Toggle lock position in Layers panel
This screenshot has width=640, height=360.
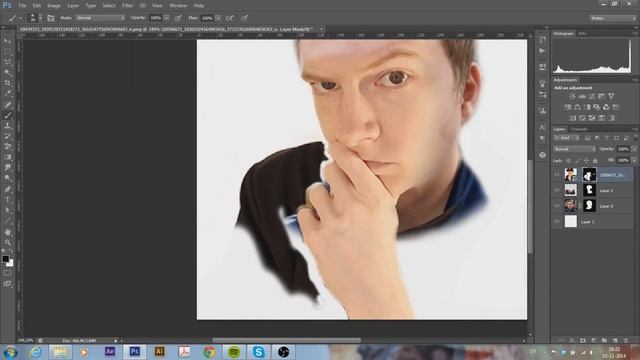pos(586,160)
